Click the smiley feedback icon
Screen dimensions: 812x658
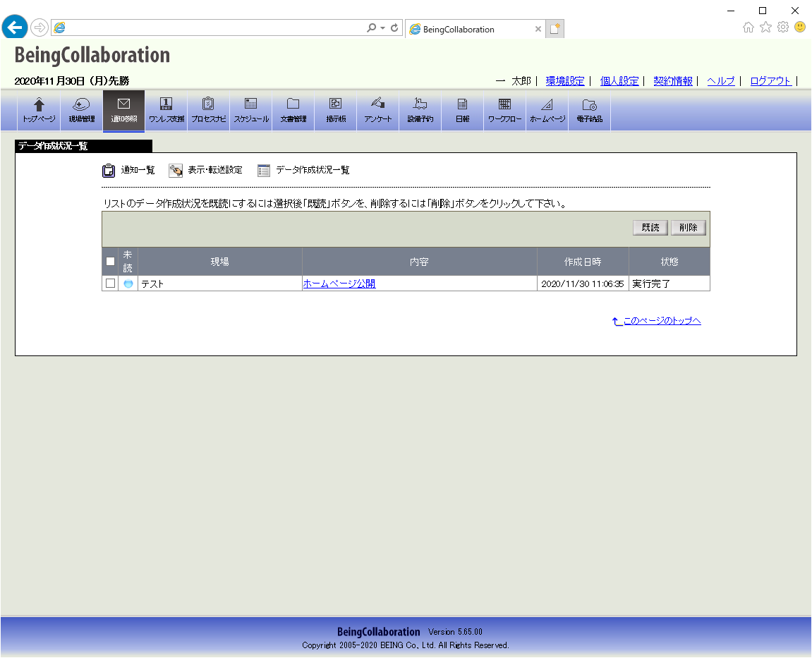point(800,27)
